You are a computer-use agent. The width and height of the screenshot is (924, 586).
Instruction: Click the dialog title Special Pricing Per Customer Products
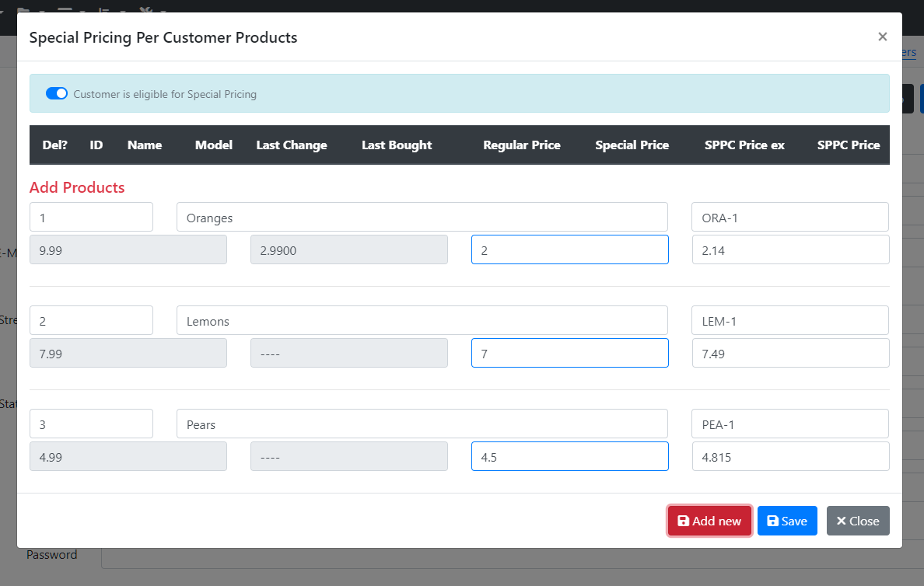pyautogui.click(x=163, y=37)
